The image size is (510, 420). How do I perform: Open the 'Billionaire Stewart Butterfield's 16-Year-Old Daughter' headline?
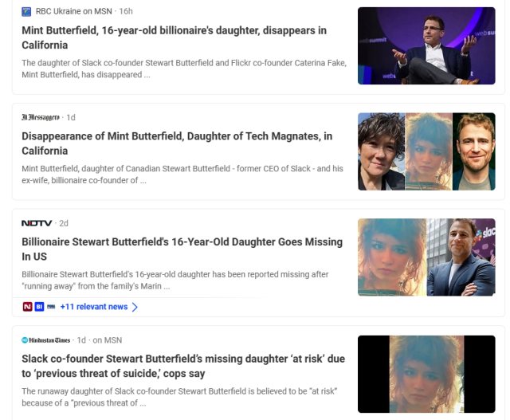pyautogui.click(x=182, y=249)
